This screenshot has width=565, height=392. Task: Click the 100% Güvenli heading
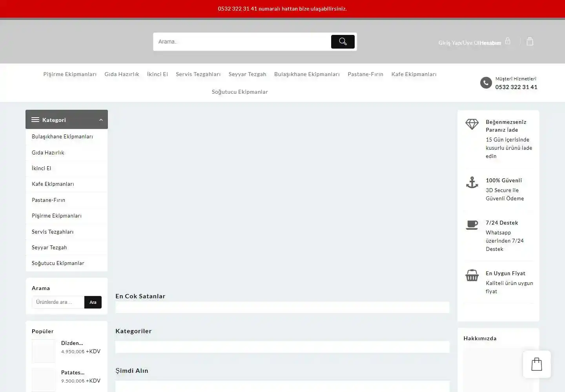(x=504, y=180)
